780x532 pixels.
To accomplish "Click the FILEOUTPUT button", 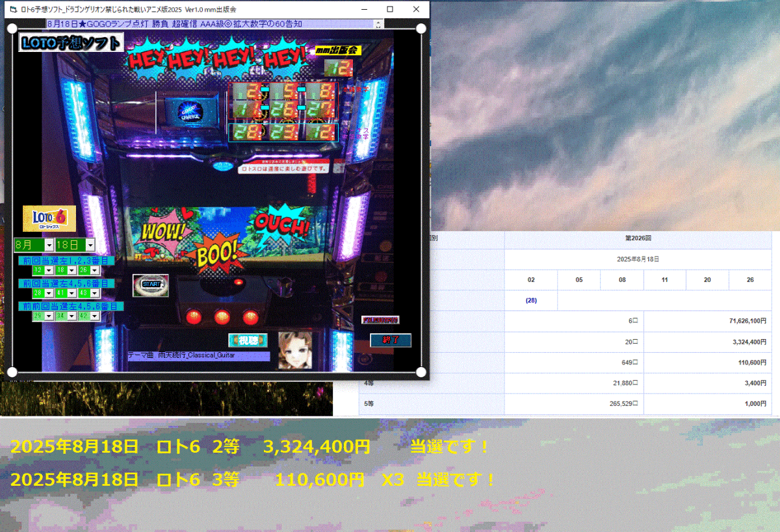I will click(380, 320).
